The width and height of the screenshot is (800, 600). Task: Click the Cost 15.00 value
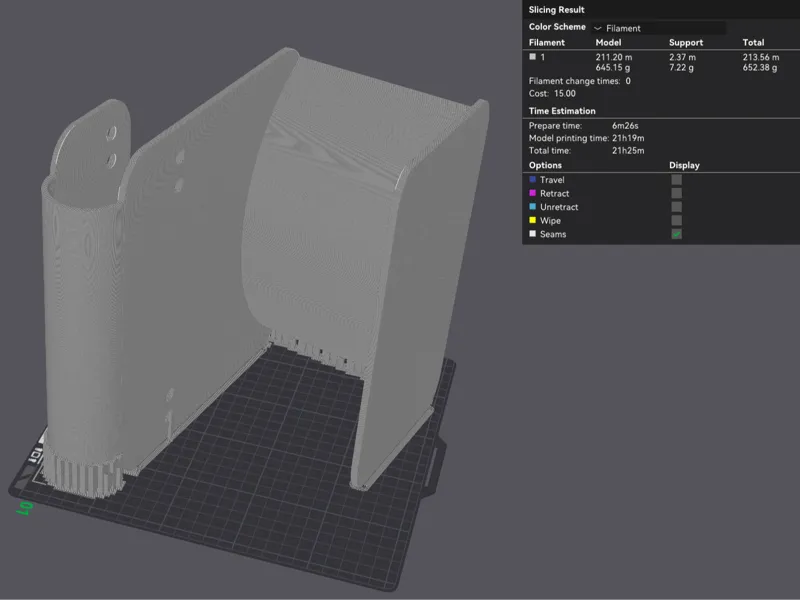pos(565,93)
